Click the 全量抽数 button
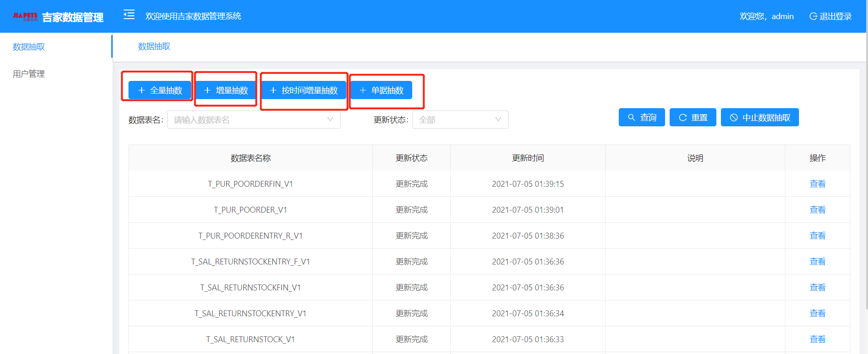Viewport: 868px width, 354px height. coord(160,90)
